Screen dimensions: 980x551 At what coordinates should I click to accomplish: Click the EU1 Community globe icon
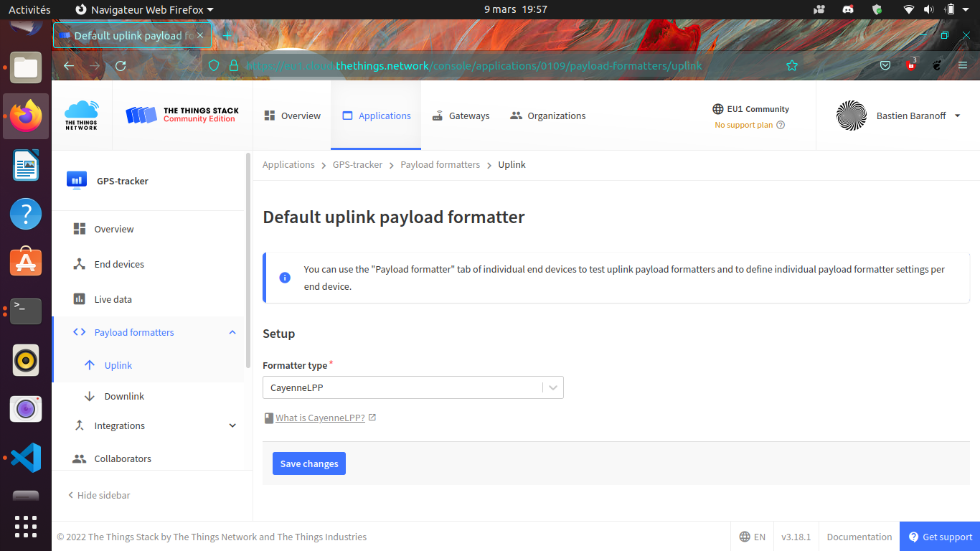[x=717, y=109]
